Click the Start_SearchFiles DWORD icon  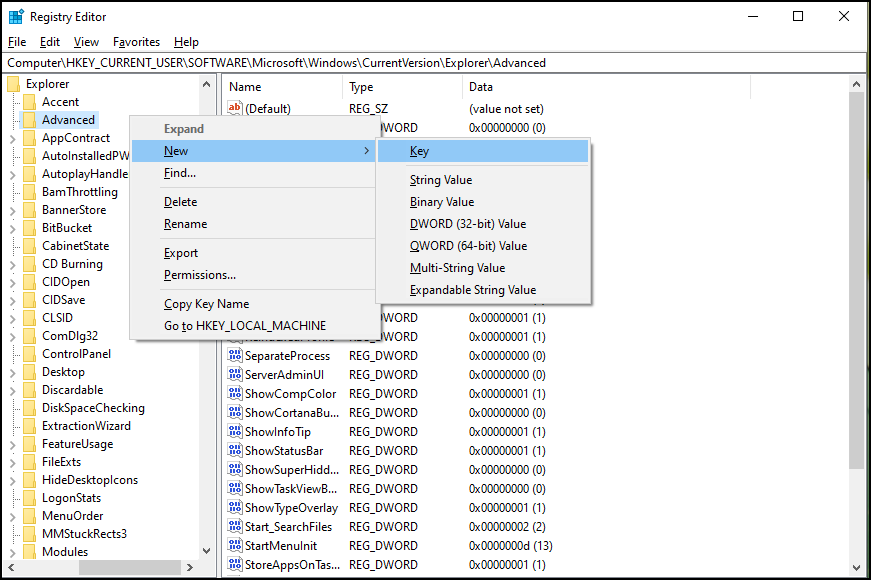click(x=235, y=526)
